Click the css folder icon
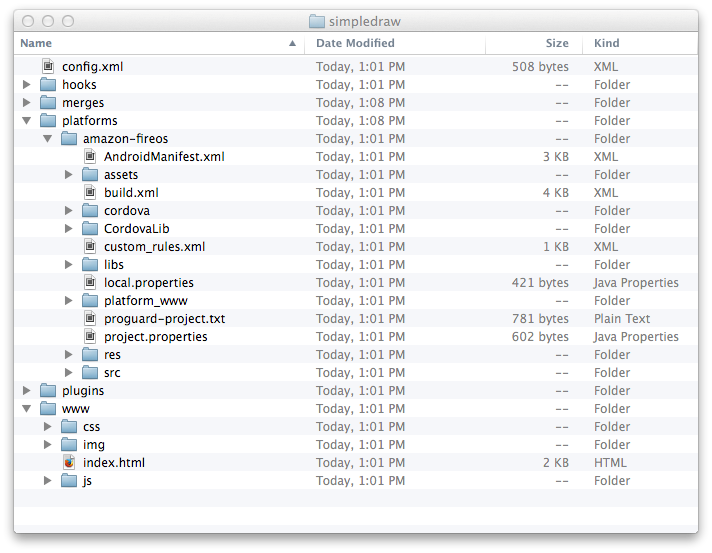Image resolution: width=712 pixels, height=553 pixels. [x=69, y=426]
